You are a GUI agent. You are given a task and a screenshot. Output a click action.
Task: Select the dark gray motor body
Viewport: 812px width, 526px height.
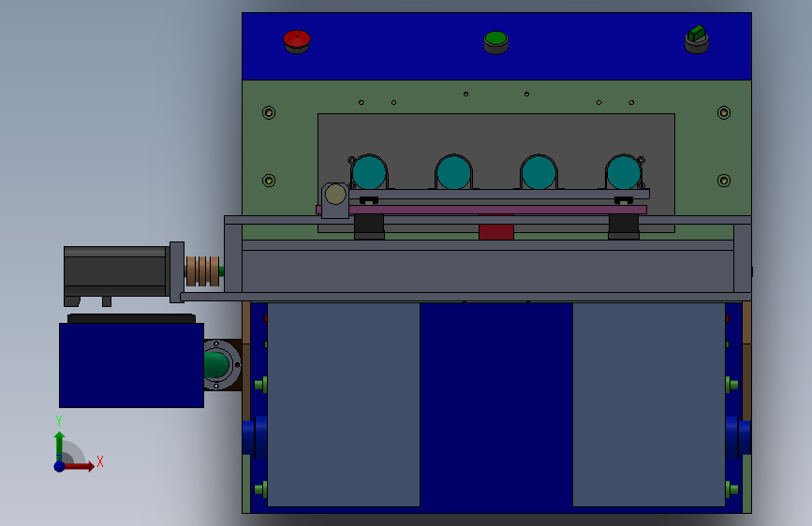click(x=114, y=271)
